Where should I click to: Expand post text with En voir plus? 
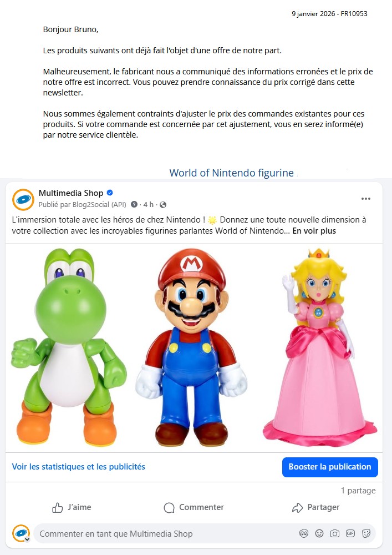(314, 231)
